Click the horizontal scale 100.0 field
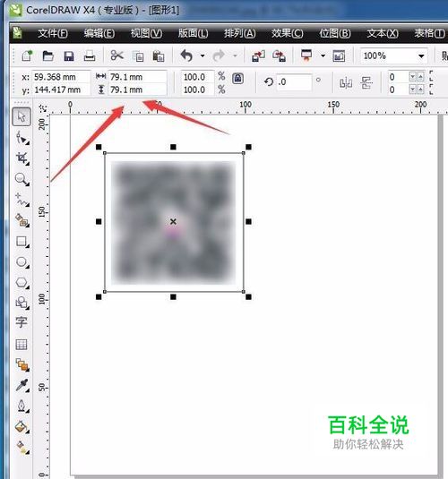Screen dimensions: 448x479 197,77
